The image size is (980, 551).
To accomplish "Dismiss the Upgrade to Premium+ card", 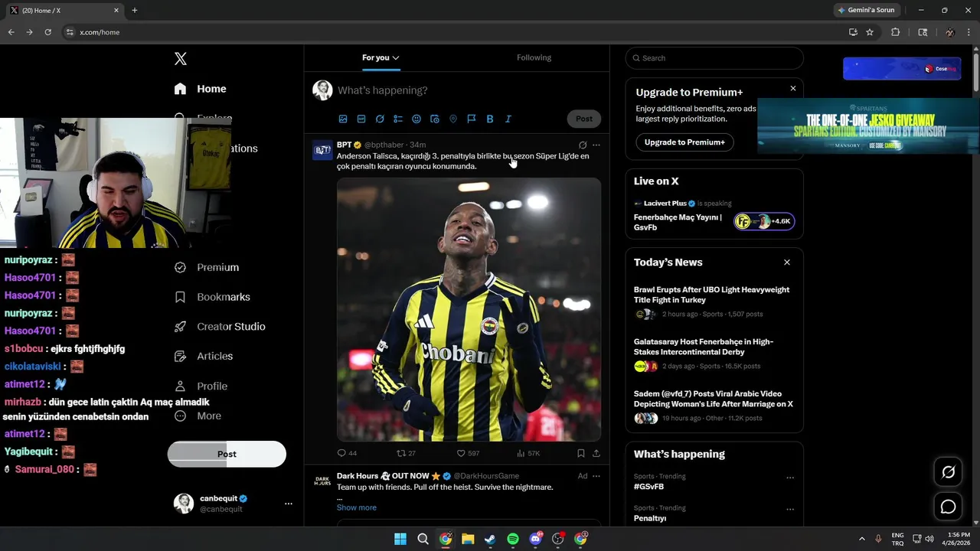I will coord(793,89).
